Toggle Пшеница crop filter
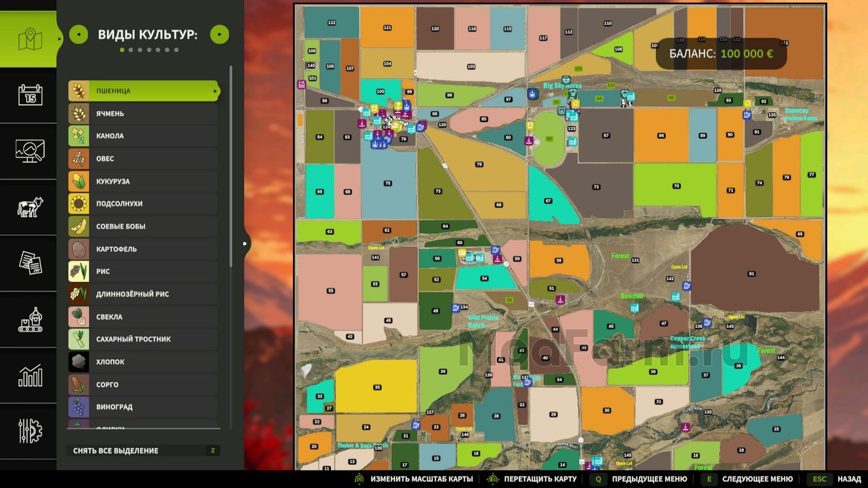Viewport: 868px width, 488px height. coord(144,91)
